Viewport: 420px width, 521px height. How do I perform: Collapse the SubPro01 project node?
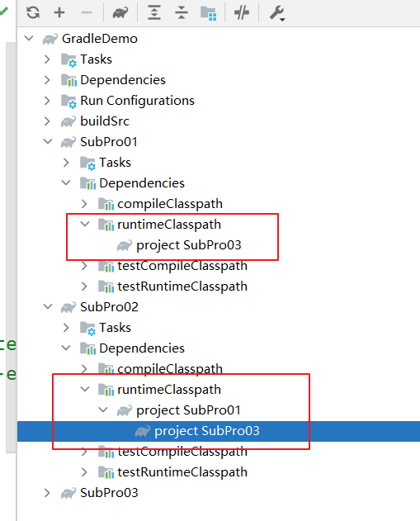pos(48,141)
